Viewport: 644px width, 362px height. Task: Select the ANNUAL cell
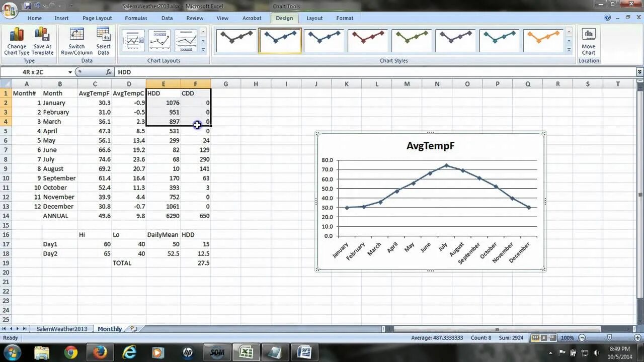59,216
